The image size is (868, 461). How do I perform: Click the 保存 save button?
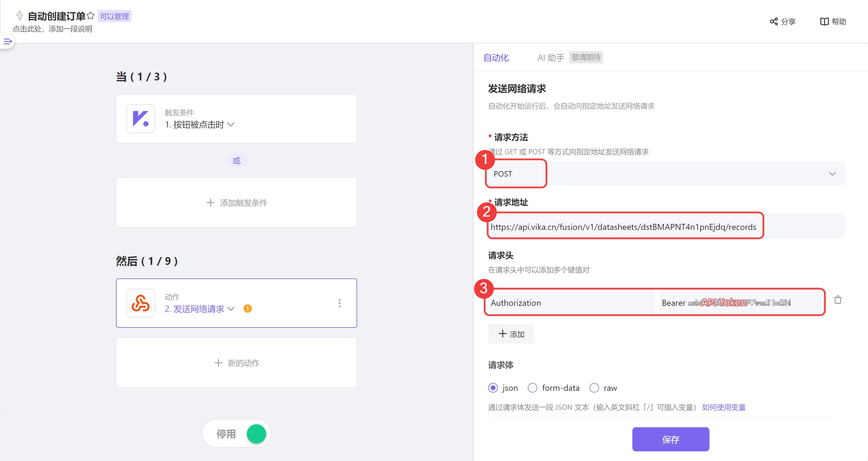(670, 439)
